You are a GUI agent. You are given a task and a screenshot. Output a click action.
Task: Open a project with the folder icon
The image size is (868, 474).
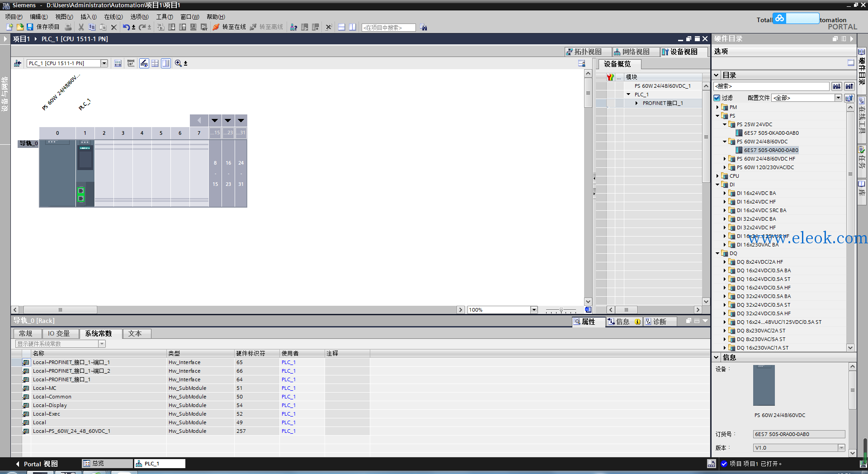click(20, 27)
